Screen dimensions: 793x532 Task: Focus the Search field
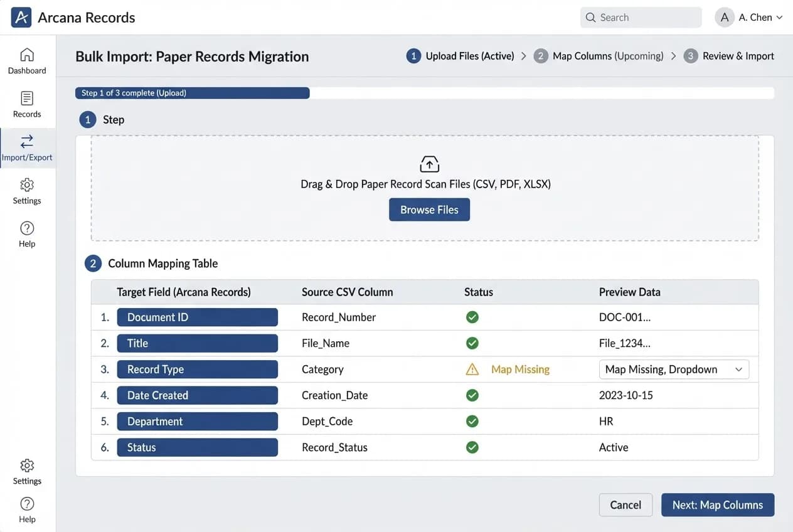pos(641,18)
